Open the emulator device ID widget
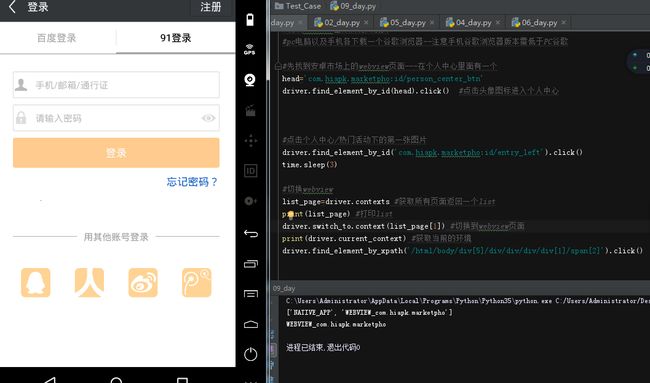The width and height of the screenshot is (650, 383). coord(250,171)
